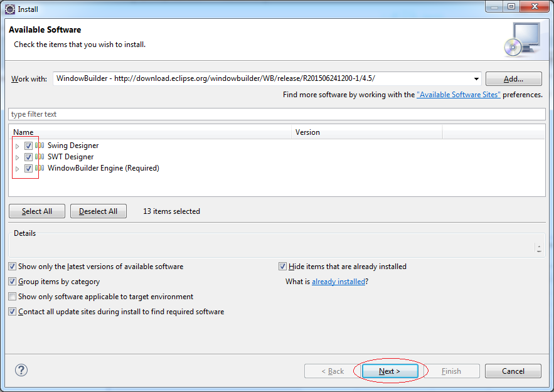Image resolution: width=554 pixels, height=392 pixels.
Task: Expand the WindowBuilder Engine tree node
Action: [17, 169]
